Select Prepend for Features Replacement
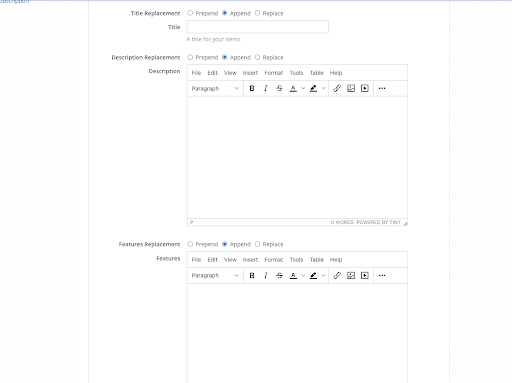Viewport: 512px width, 383px height. 190,244
